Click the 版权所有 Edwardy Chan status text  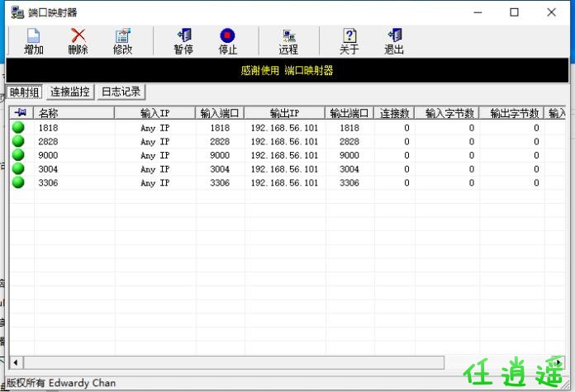coord(61,383)
